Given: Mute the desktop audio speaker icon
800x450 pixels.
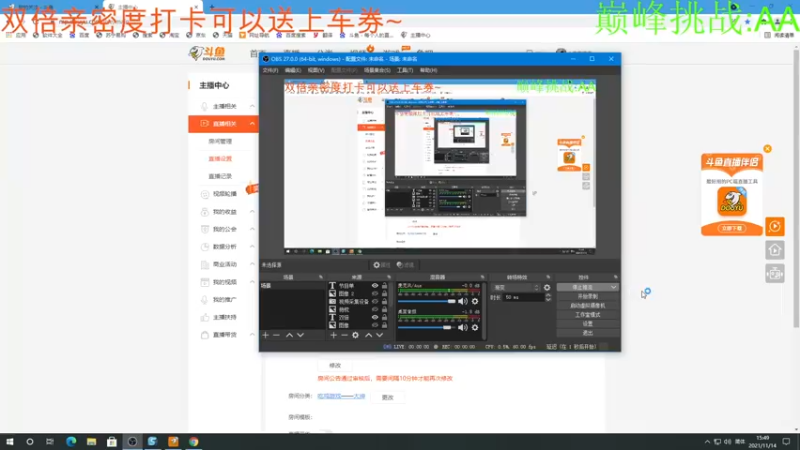Looking at the screenshot, I should coord(463,327).
